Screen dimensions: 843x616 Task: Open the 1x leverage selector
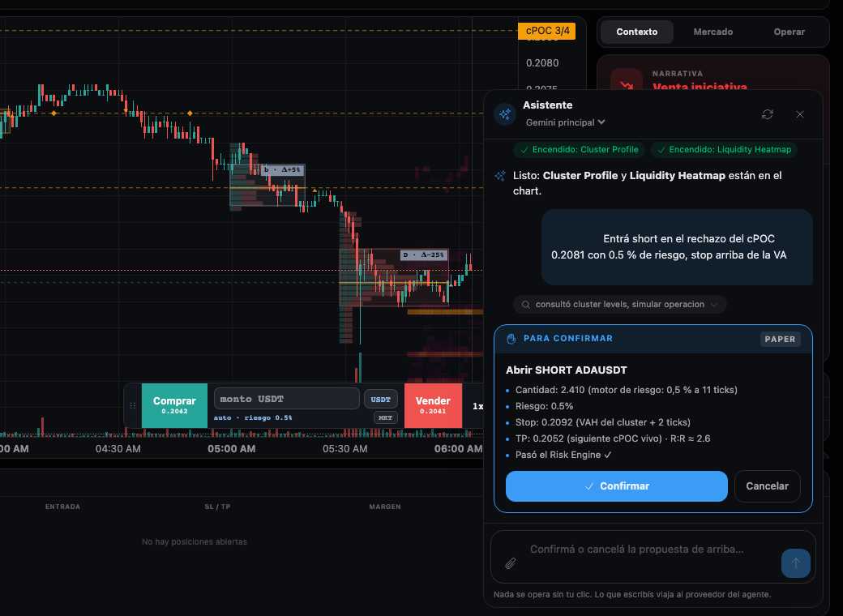477,406
